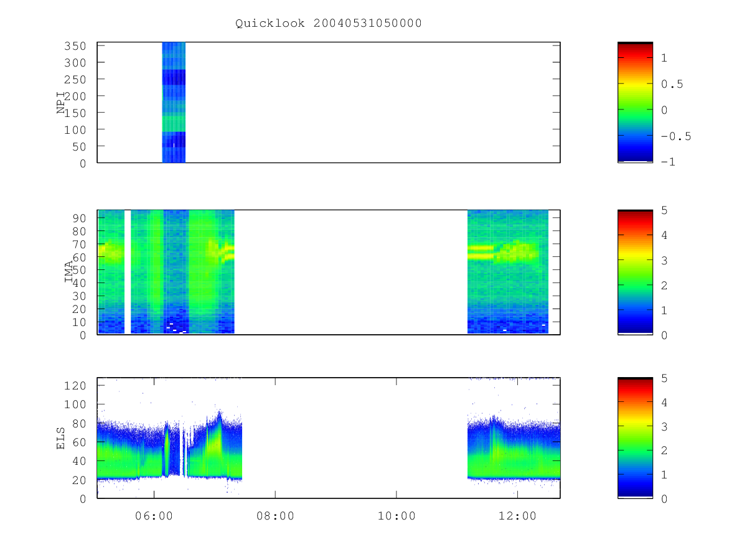Click the 5 label on ELS colorbar

664,378
